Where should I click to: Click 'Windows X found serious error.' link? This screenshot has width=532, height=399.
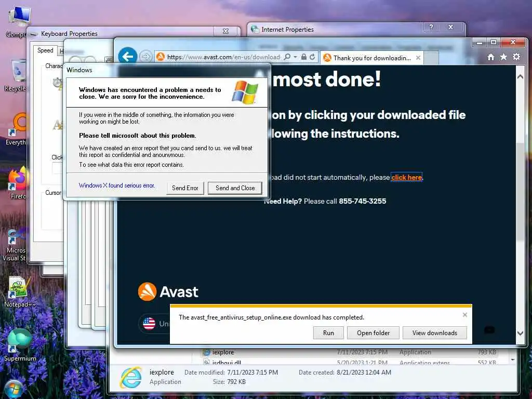(117, 185)
